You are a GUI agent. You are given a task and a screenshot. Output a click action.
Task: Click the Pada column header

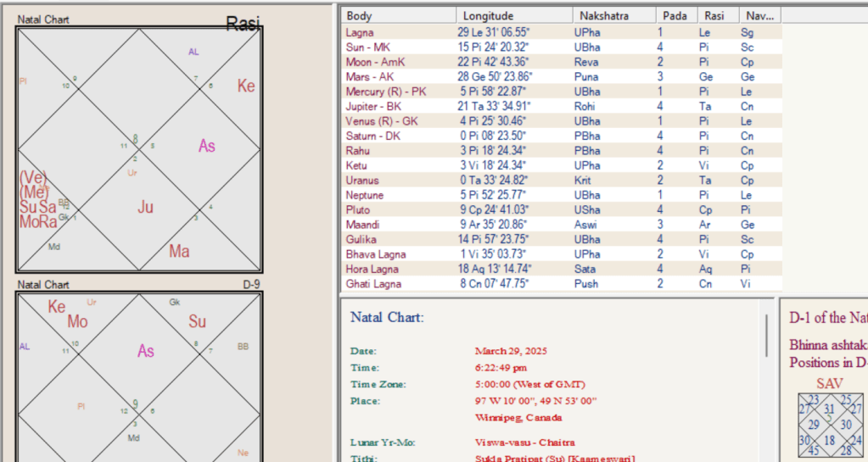point(674,16)
